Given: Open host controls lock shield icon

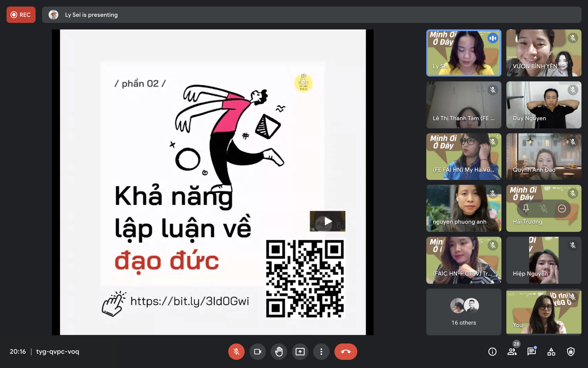Looking at the screenshot, I should (571, 351).
